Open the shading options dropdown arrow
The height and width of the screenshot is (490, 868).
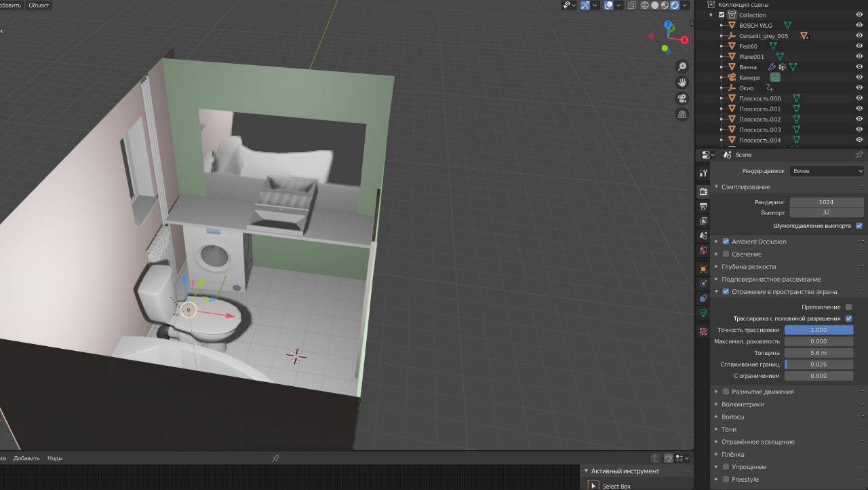tap(686, 5)
